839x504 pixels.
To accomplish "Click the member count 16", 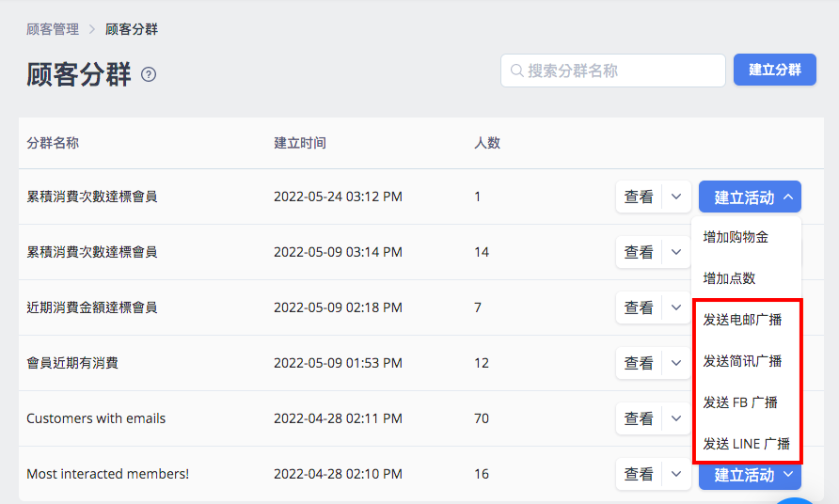I will tap(482, 474).
